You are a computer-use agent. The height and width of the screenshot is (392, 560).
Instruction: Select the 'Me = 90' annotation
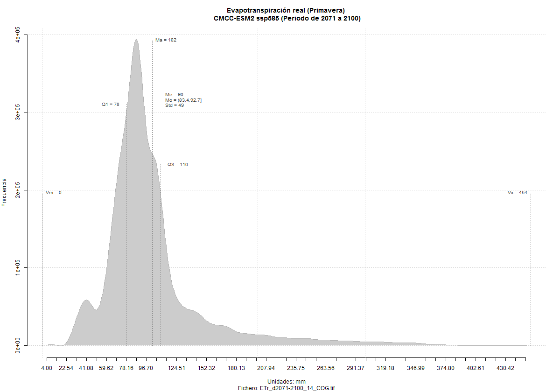coord(174,95)
